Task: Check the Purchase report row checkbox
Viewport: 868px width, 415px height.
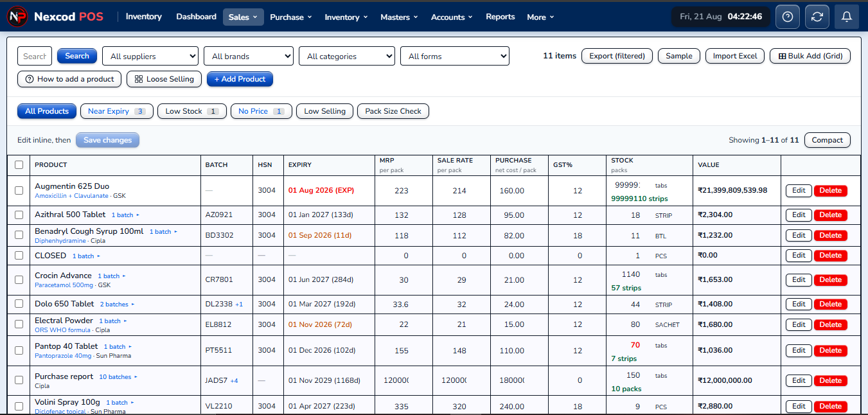Action: pos(19,380)
